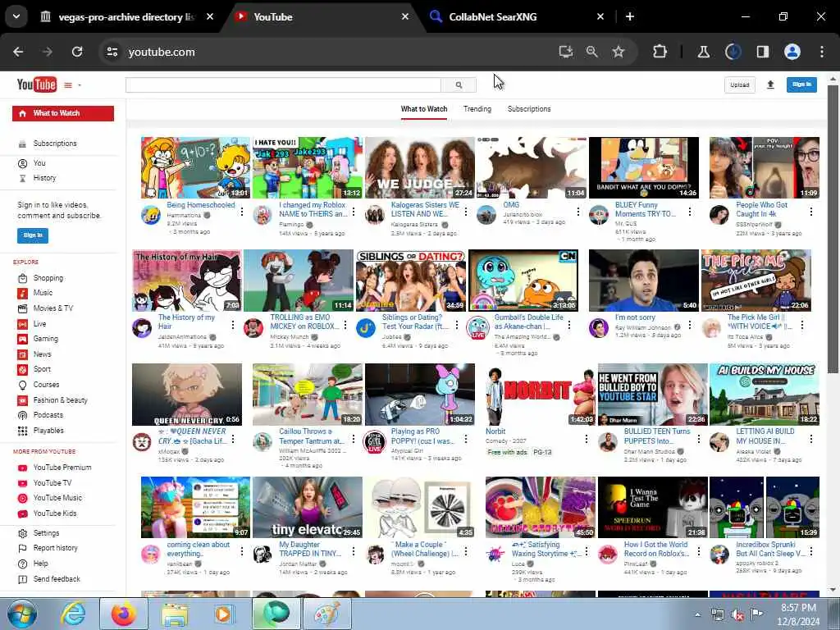Image resolution: width=840 pixels, height=630 pixels.
Task: Click the Incredibox Sprunki video title
Action: pyautogui.click(x=770, y=549)
